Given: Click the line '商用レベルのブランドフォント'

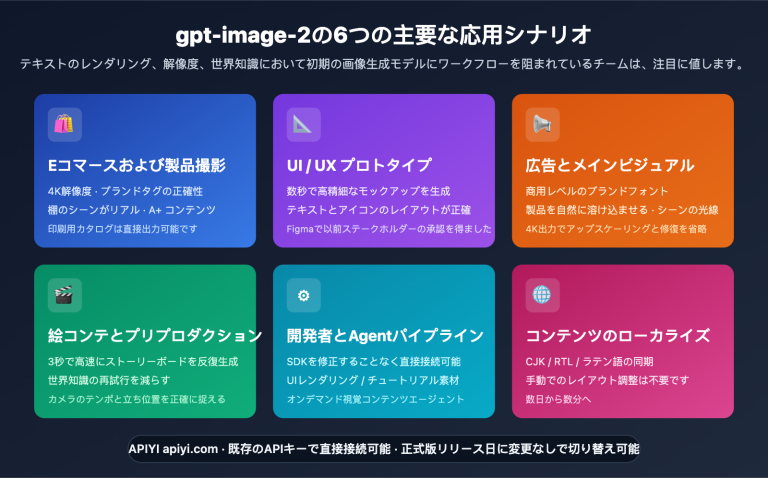Looking at the screenshot, I should [x=597, y=191].
